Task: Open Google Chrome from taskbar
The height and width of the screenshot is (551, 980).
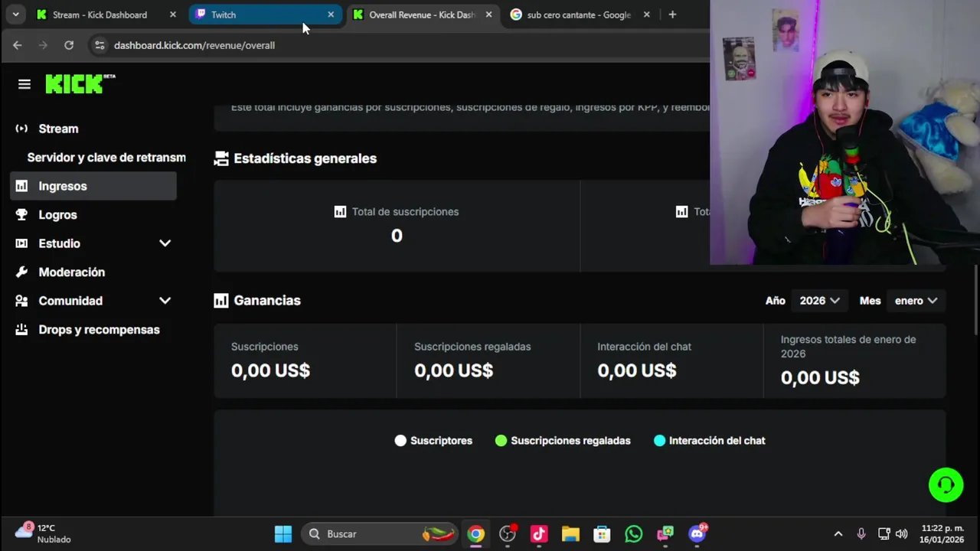Action: point(476,534)
